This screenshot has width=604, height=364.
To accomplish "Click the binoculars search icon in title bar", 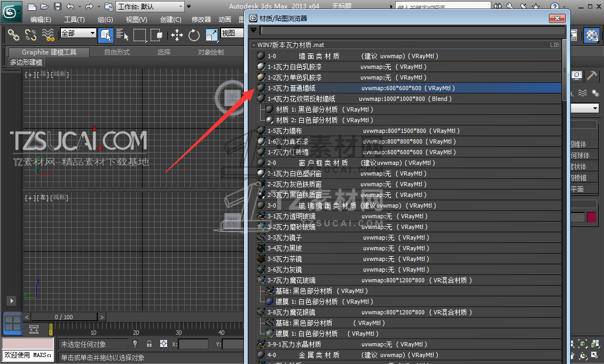I will pyautogui.click(x=498, y=6).
